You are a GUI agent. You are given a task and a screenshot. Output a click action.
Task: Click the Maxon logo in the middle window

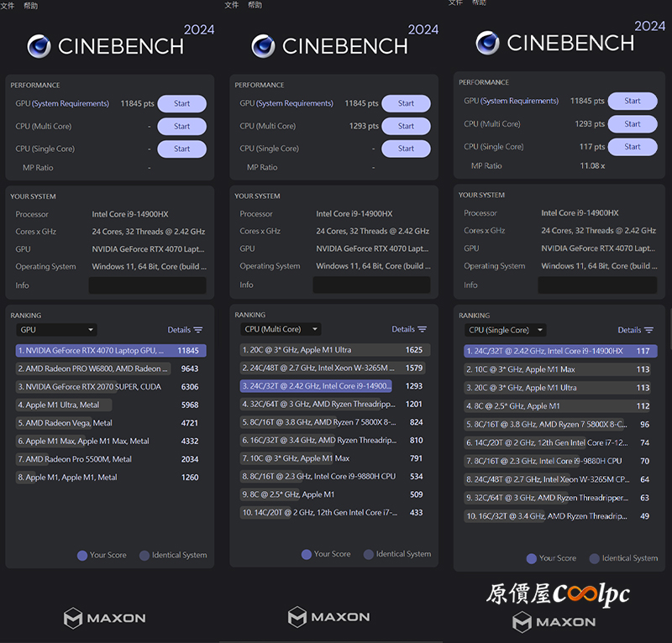pyautogui.click(x=328, y=617)
